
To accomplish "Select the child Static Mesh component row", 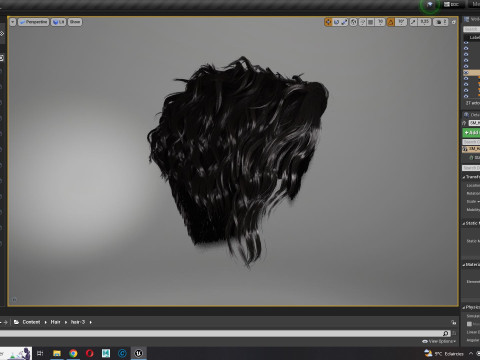I will tap(475, 157).
